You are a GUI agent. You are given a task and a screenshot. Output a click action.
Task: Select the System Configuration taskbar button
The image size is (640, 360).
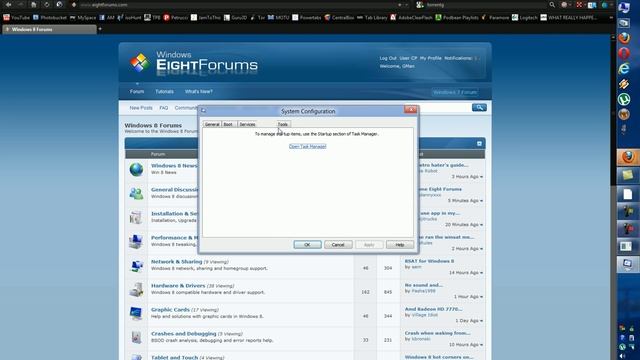click(628, 264)
